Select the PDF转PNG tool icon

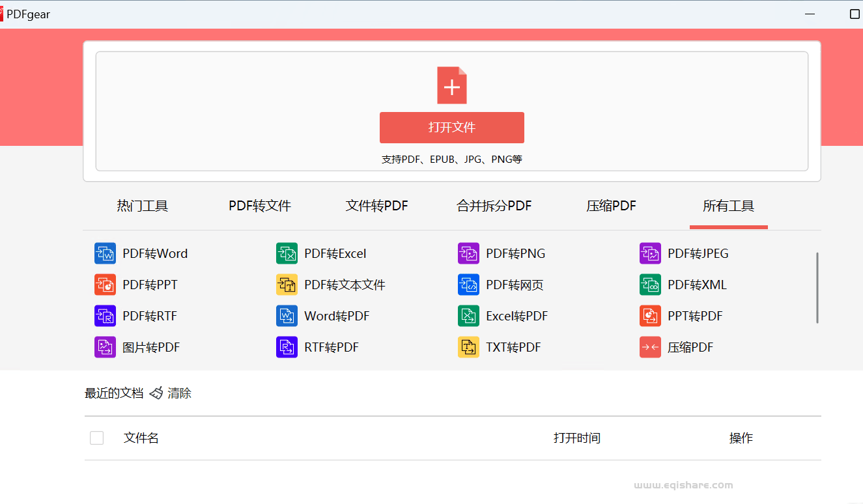468,253
